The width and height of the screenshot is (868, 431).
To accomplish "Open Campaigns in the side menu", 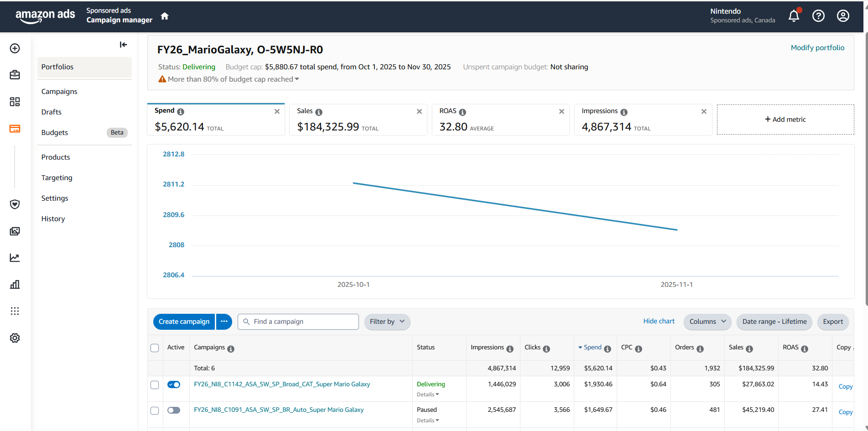I will pyautogui.click(x=59, y=92).
